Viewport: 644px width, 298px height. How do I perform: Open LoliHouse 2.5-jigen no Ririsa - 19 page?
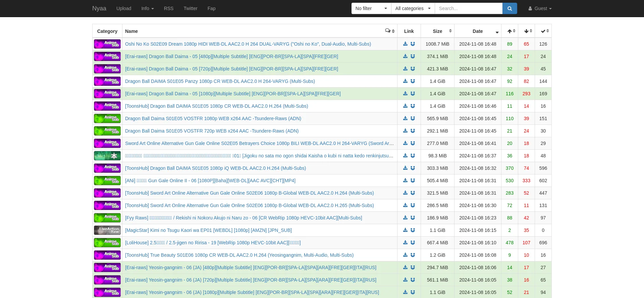213,243
